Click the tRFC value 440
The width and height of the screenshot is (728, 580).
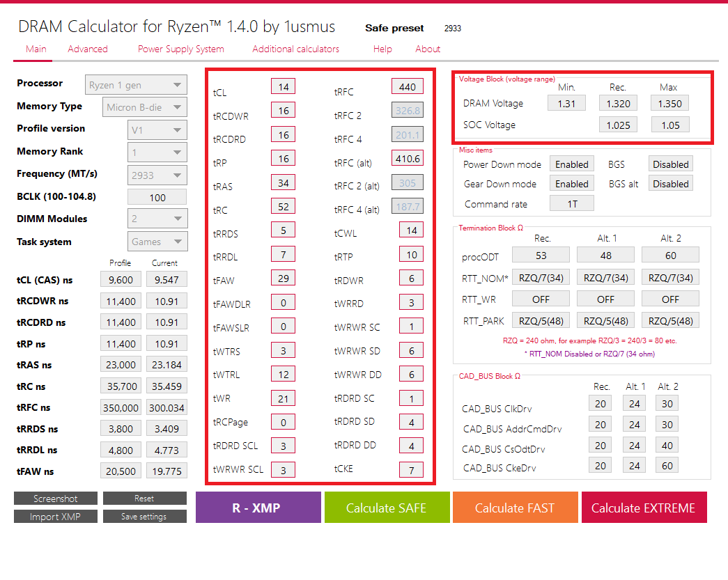407,87
